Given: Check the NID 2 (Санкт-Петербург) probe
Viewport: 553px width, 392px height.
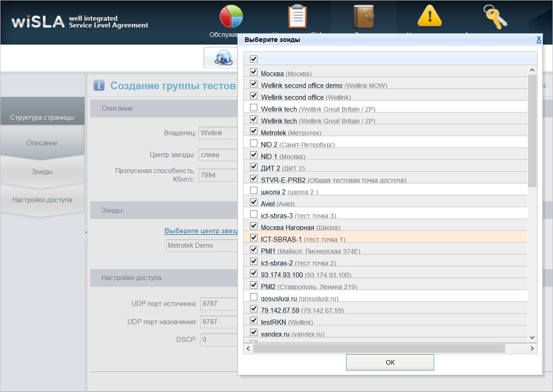Looking at the screenshot, I should pos(254,143).
